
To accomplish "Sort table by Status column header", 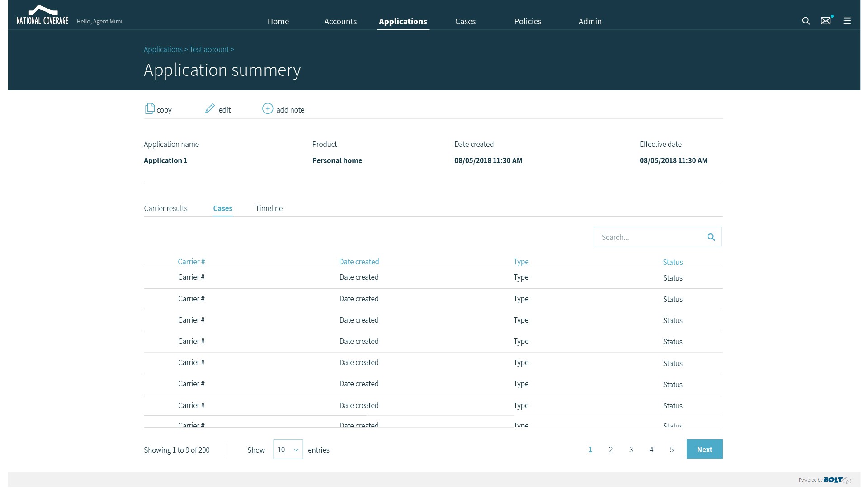I will pos(672,262).
